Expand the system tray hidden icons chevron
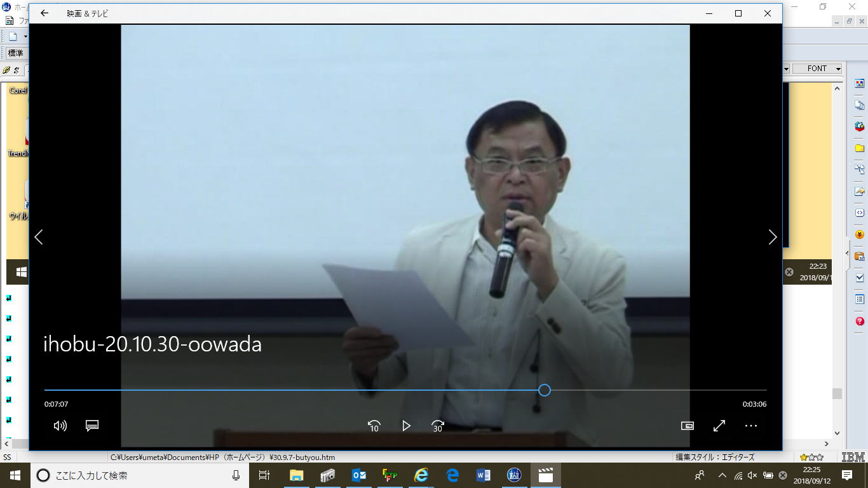Screen dimensions: 868x488 pyautogui.click(x=722, y=475)
